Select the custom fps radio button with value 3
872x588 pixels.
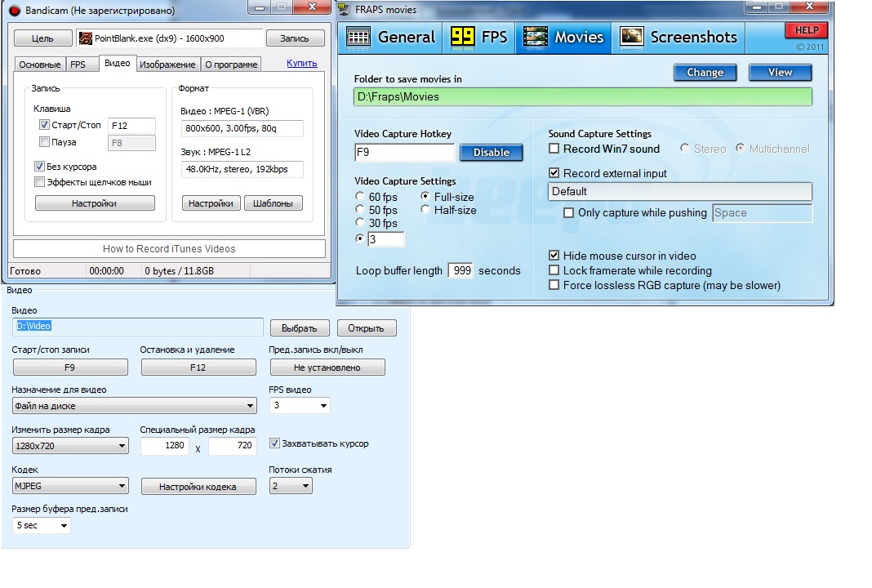click(360, 238)
